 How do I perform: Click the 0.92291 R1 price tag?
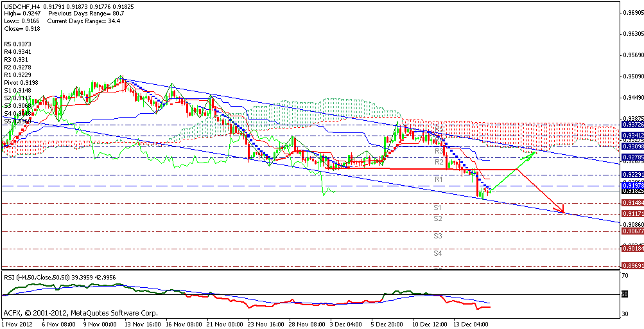[631, 174]
